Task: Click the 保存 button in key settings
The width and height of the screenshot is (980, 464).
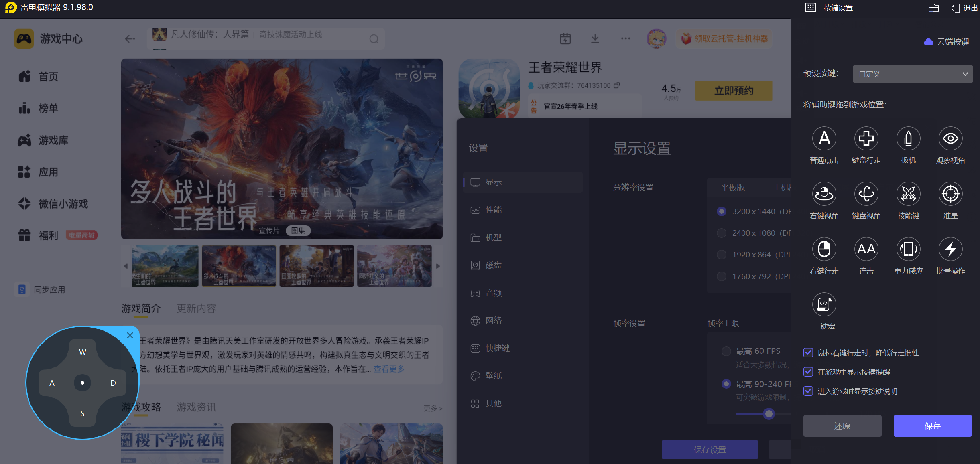Action: (x=932, y=426)
